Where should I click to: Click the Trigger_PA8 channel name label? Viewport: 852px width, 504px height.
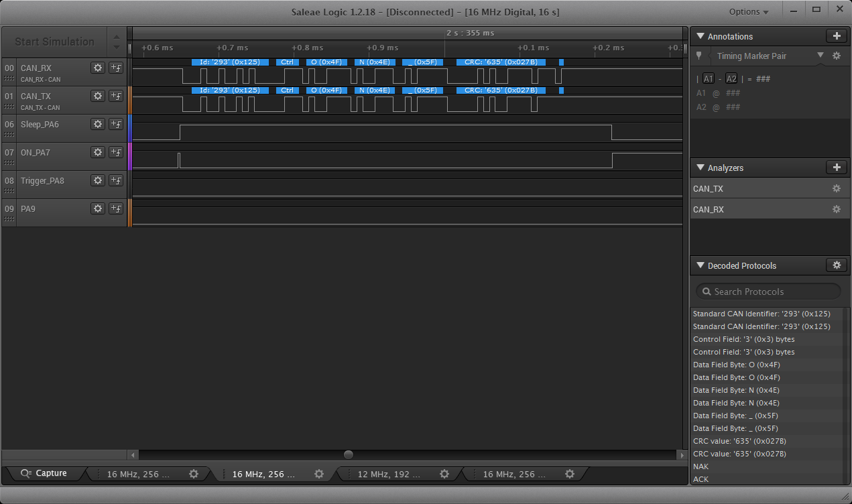42,180
